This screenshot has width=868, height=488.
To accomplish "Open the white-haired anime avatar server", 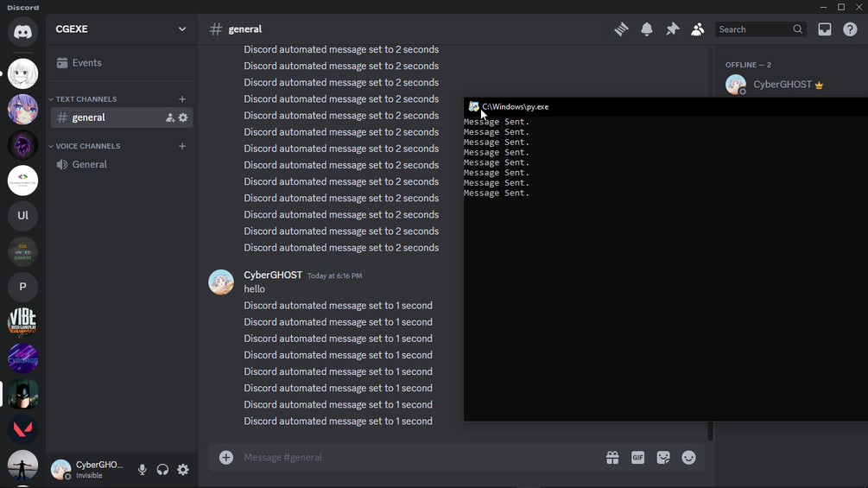I will (x=22, y=73).
